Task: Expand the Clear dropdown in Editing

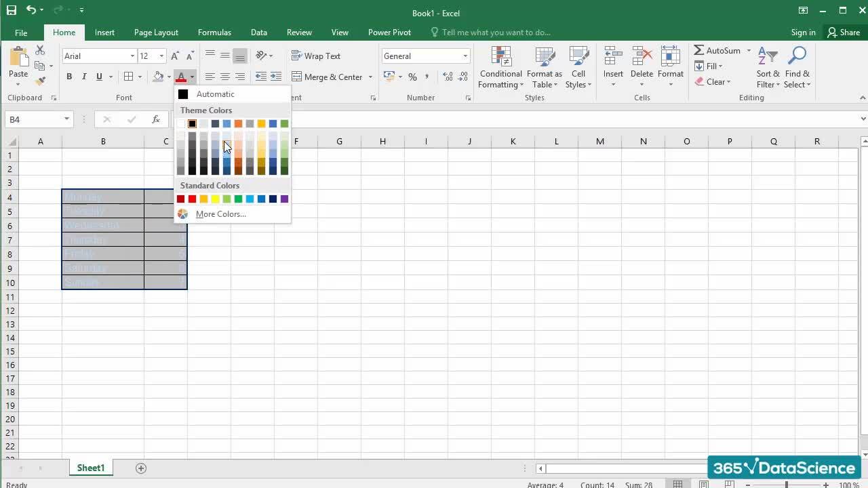Action: 728,82
